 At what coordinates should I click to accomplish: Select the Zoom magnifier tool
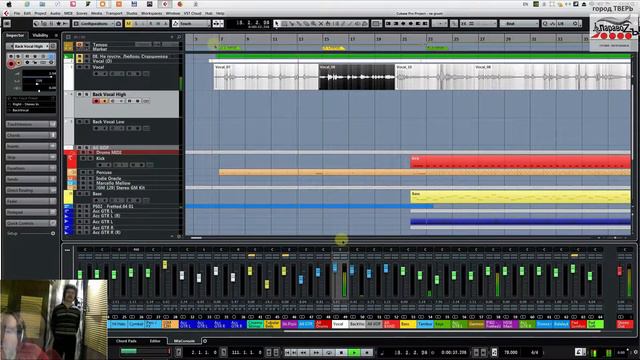(x=313, y=24)
